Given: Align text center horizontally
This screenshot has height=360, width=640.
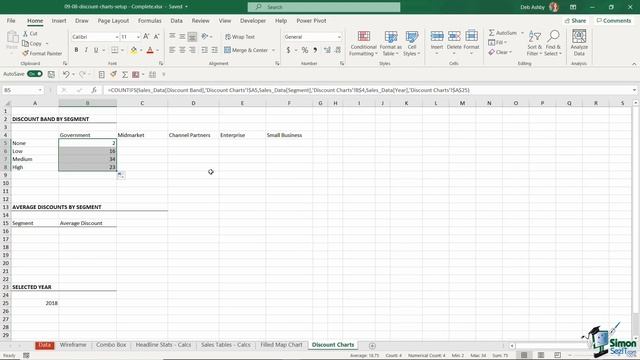Looking at the screenshot, I should point(182,50).
